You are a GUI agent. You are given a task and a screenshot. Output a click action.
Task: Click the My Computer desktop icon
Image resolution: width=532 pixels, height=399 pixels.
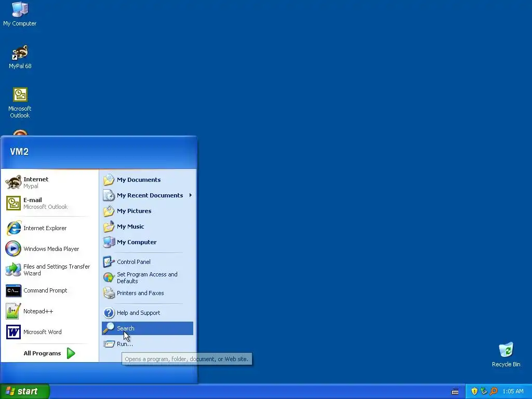(x=20, y=14)
